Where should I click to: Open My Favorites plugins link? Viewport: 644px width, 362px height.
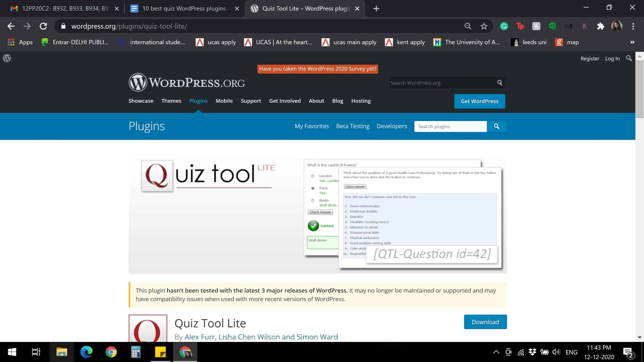[312, 126]
